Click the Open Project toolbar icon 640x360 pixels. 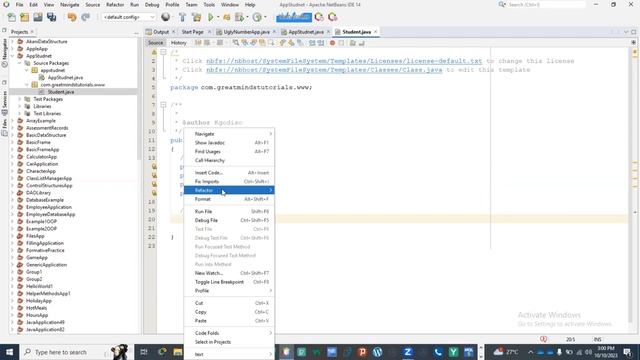click(x=38, y=17)
